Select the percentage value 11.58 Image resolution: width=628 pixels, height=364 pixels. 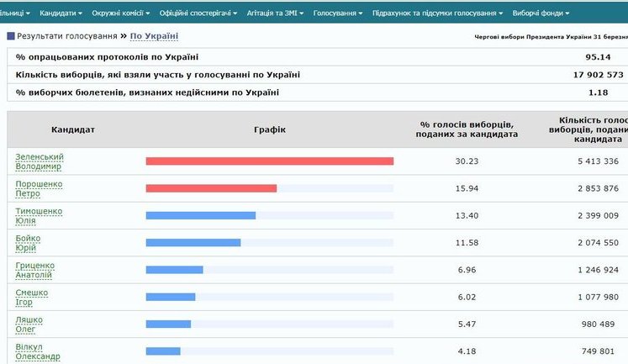coord(467,243)
